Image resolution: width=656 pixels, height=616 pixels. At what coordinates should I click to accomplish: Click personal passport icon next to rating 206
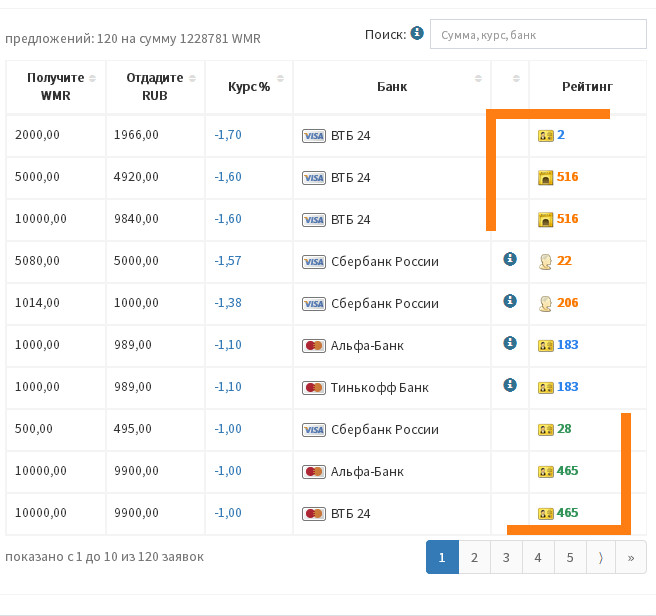tap(545, 304)
